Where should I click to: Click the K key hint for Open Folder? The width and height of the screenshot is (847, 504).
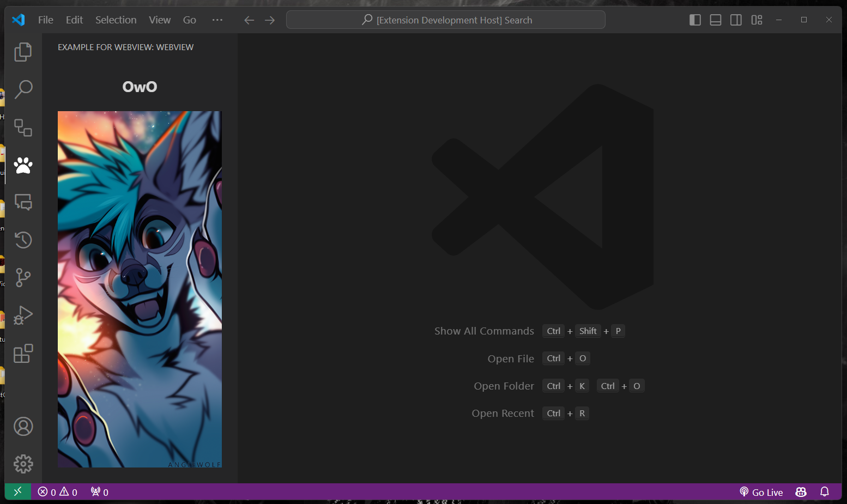coord(582,386)
